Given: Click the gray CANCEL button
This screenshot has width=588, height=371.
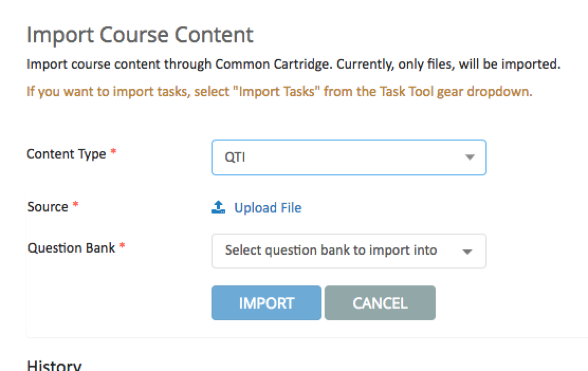Looking at the screenshot, I should point(380,303).
